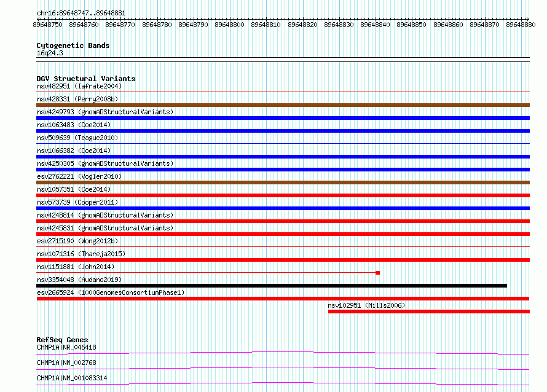This screenshot has width=547, height=392.
Task: Select the red nsv102951 (Mills2006) bar
Action: (x=429, y=312)
